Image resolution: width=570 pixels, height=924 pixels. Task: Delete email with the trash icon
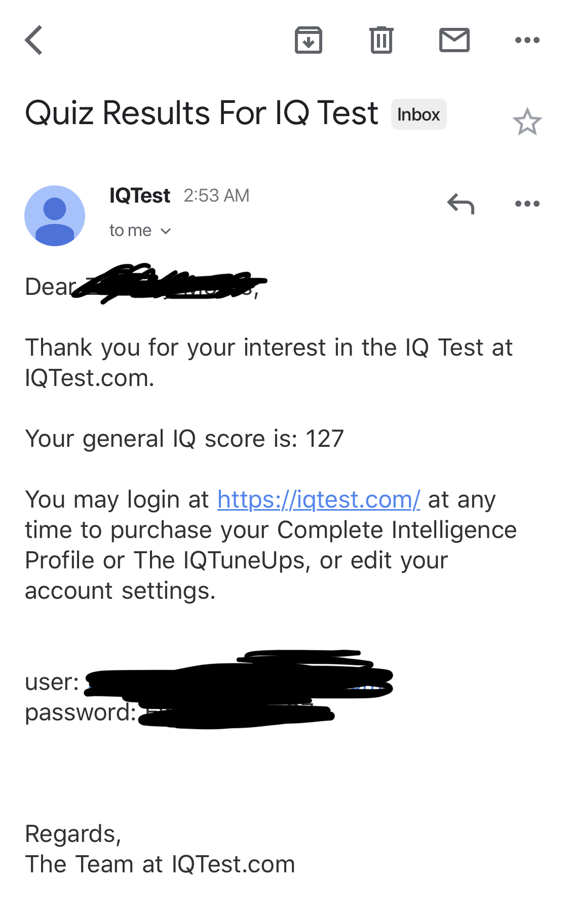[382, 40]
